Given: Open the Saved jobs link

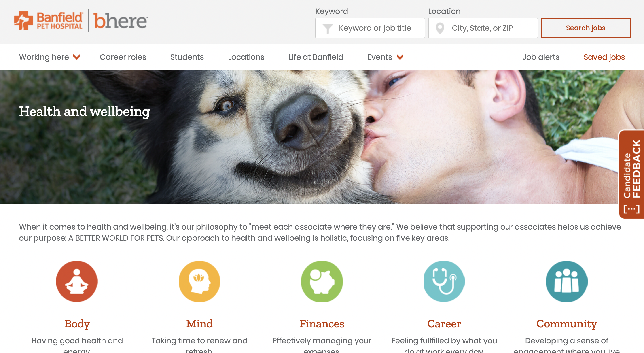Looking at the screenshot, I should 604,57.
